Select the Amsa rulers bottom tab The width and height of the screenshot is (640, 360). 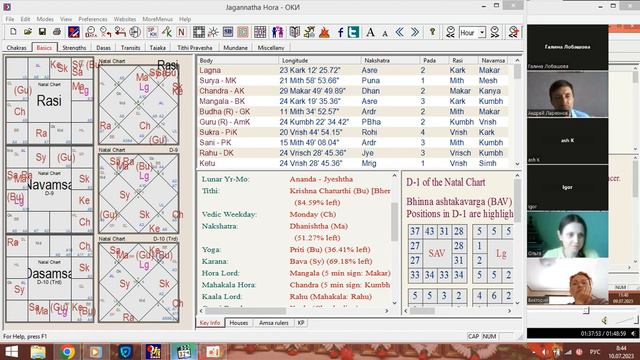pyautogui.click(x=273, y=323)
